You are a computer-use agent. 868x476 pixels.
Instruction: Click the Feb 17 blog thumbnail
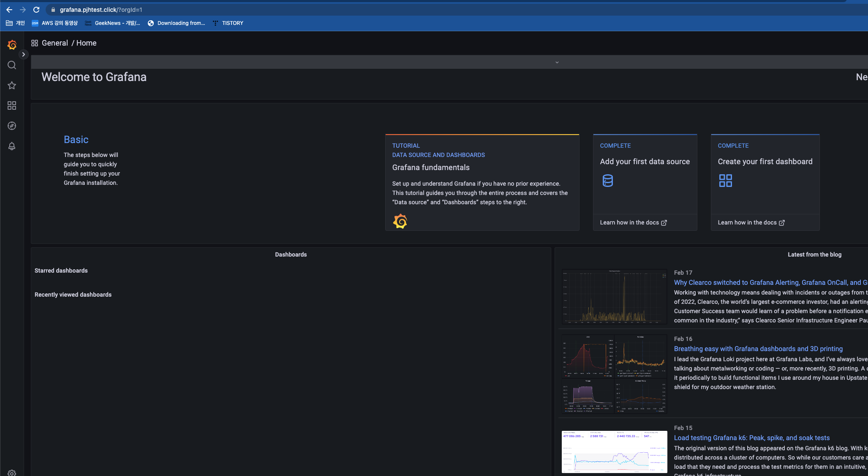point(614,297)
